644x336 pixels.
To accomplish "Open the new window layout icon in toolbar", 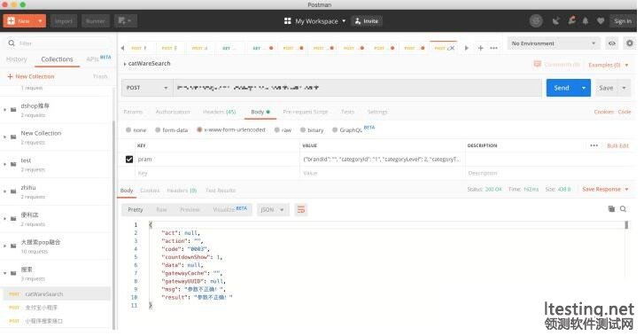I will [x=124, y=20].
